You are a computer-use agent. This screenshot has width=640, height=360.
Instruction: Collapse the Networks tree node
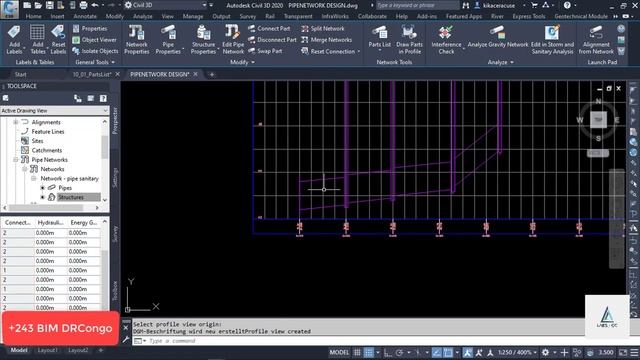pos(24,169)
